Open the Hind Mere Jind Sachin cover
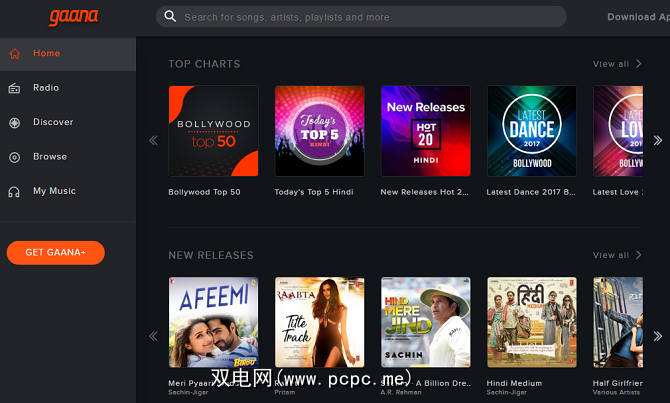This screenshot has width=670, height=403. pyautogui.click(x=426, y=322)
